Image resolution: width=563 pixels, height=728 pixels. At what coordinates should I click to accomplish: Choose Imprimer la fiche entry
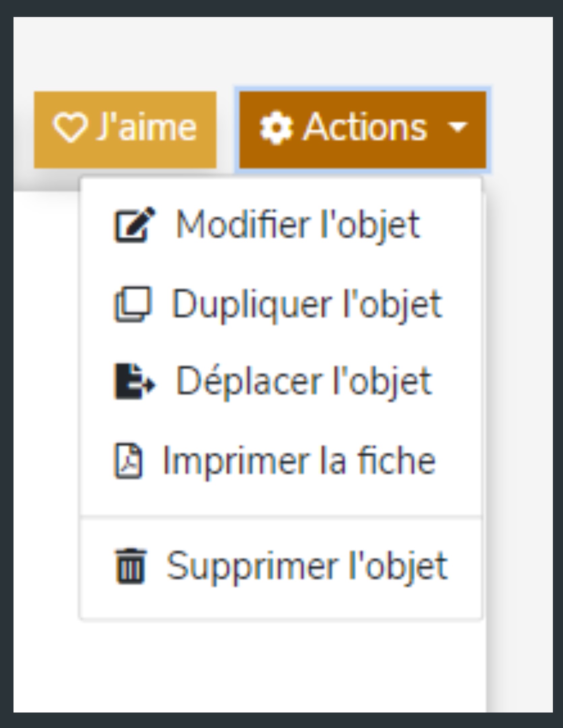tap(280, 461)
